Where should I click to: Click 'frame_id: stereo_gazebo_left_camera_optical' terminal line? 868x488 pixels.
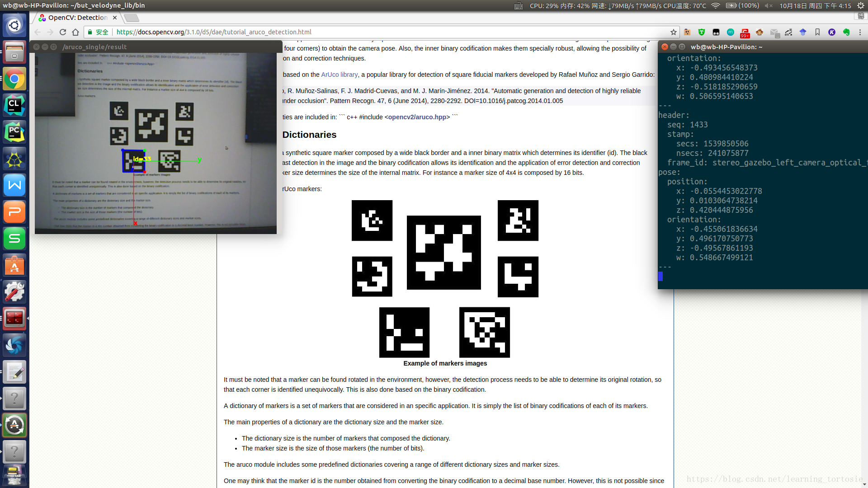pos(767,163)
